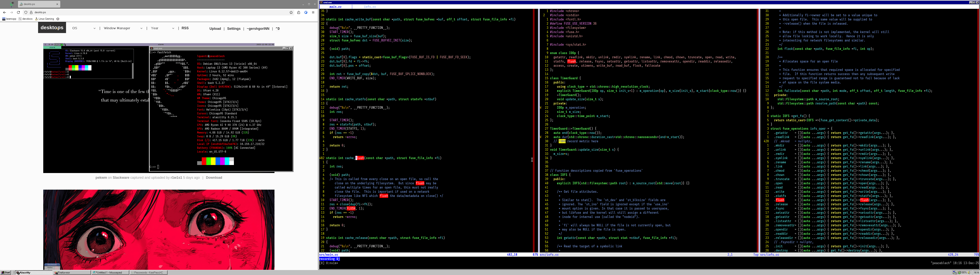Open the Year filter dropdown
This screenshot has height=275, width=980.
coord(163,28)
